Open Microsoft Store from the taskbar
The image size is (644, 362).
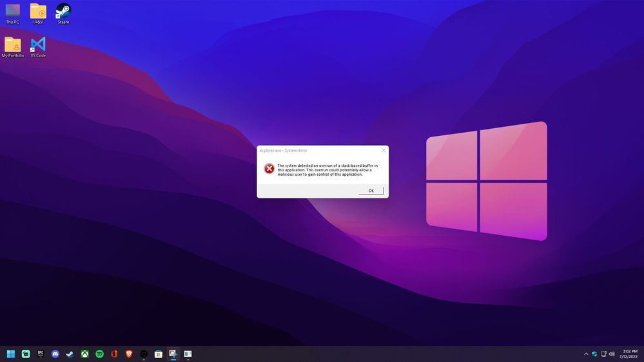159,354
